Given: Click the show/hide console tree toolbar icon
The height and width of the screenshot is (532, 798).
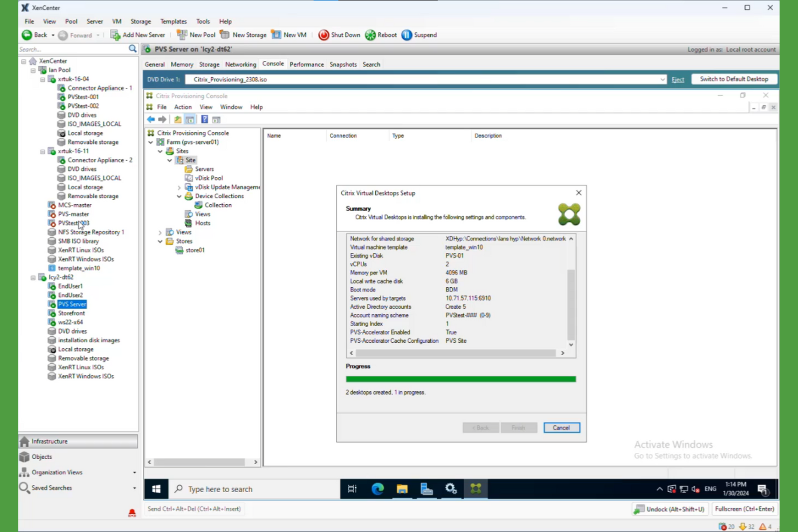Looking at the screenshot, I should (x=190, y=120).
